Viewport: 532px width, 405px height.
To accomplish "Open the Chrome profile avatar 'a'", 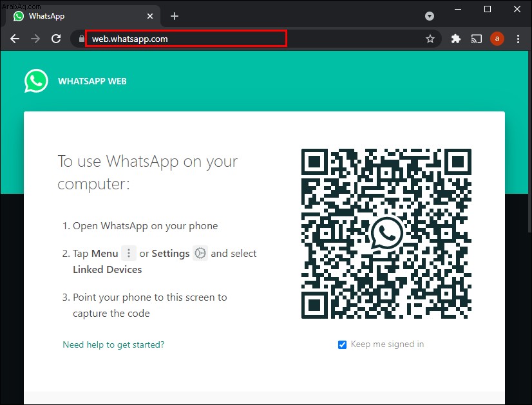I will click(497, 39).
